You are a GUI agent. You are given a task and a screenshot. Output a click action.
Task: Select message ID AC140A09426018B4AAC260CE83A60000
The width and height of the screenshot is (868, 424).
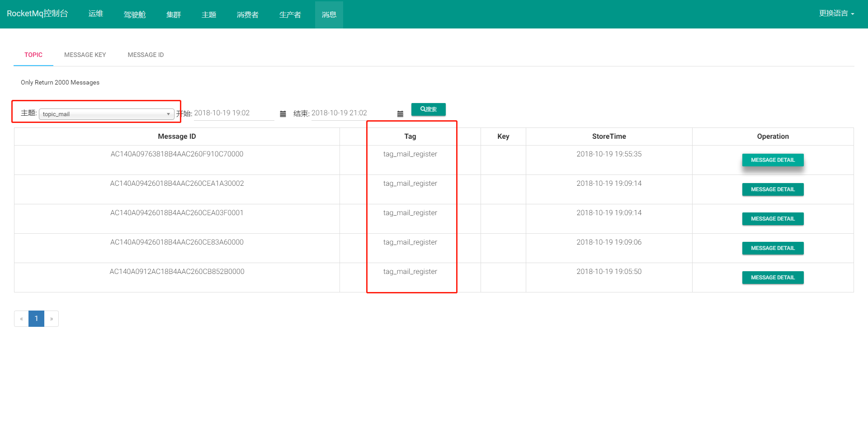[x=177, y=242]
